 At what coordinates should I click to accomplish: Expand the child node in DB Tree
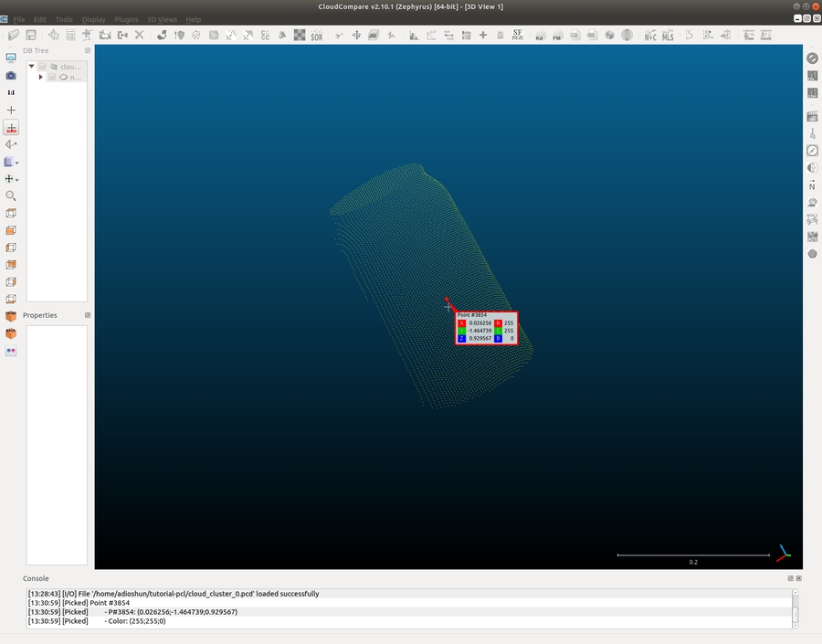tap(41, 78)
